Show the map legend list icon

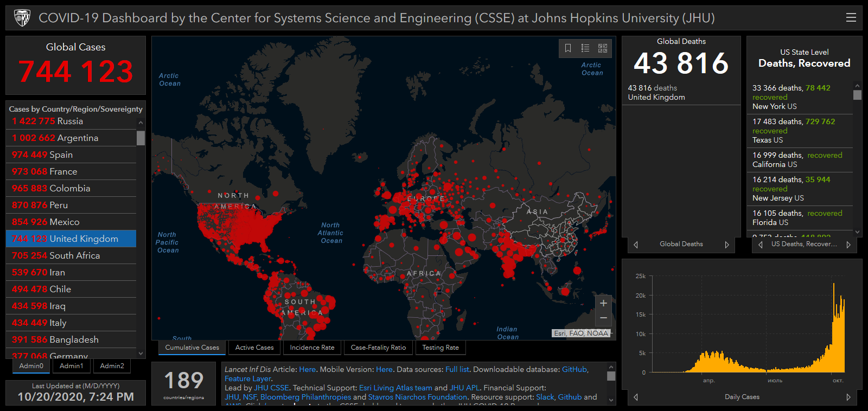coord(585,48)
